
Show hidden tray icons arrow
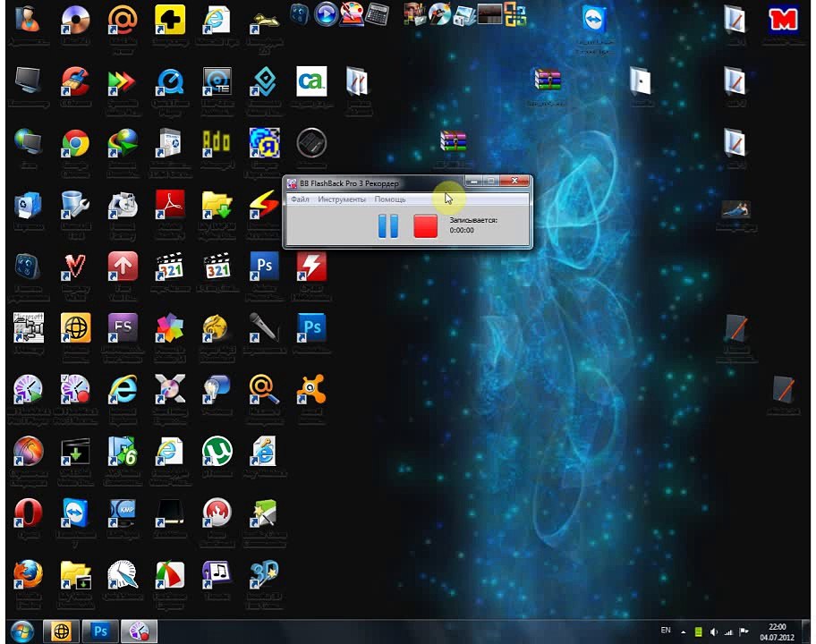[x=683, y=632]
